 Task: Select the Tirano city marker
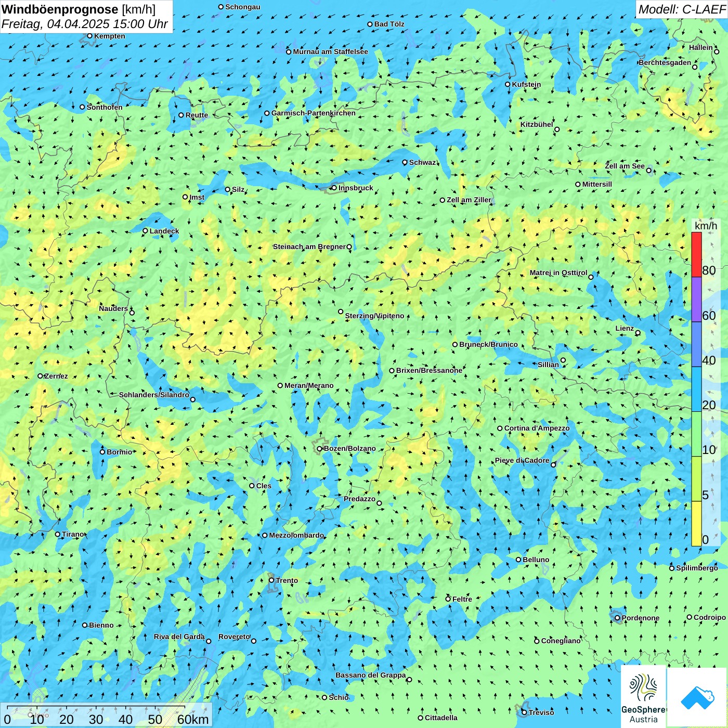coord(58,534)
